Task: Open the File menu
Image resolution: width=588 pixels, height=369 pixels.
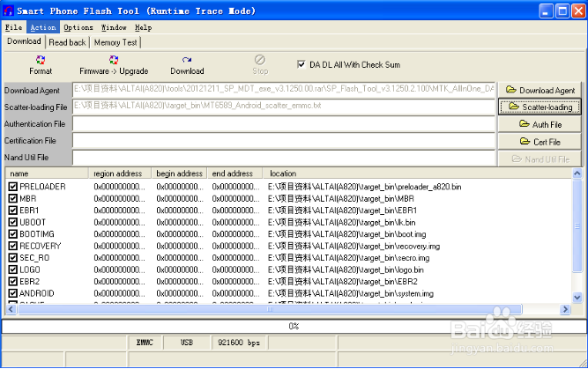Action: pyautogui.click(x=13, y=27)
